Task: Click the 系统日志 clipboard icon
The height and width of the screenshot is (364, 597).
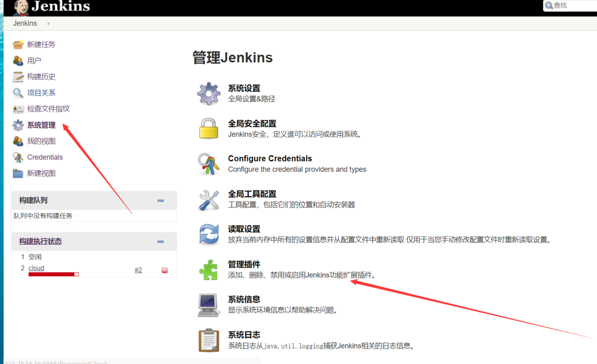Action: coord(209,340)
